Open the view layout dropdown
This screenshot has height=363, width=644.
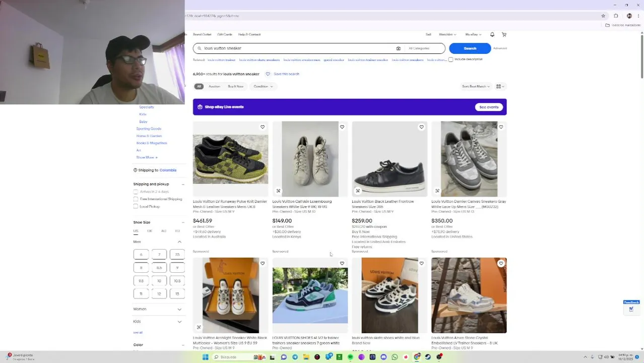(x=500, y=86)
